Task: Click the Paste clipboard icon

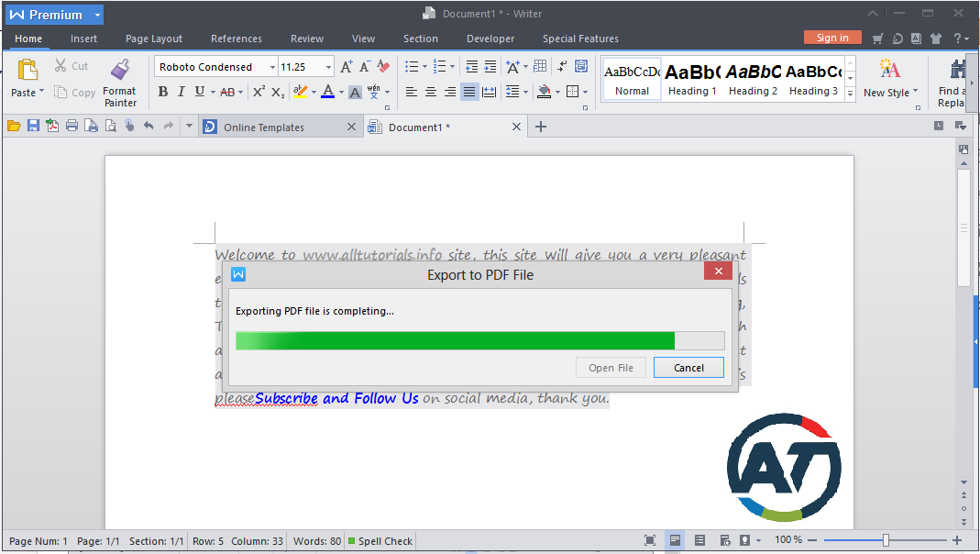Action: [27, 70]
